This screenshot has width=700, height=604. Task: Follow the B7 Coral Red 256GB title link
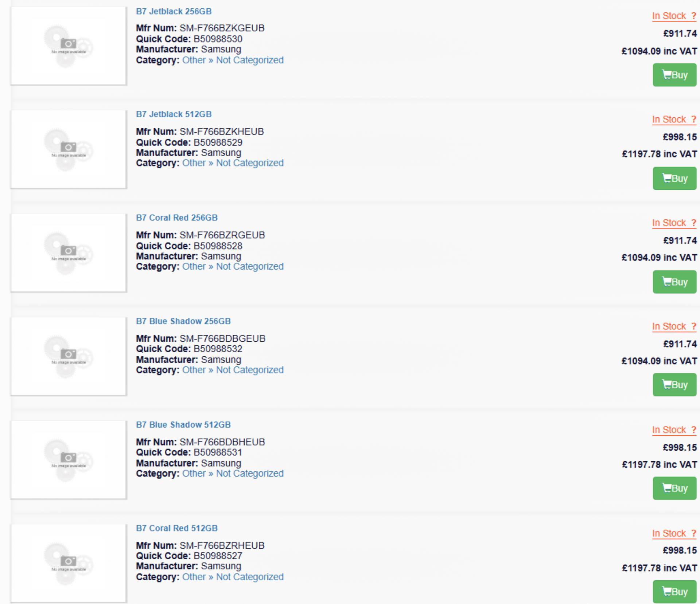(x=176, y=218)
